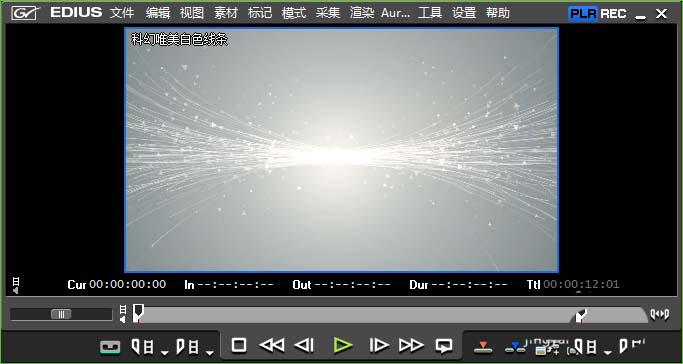Viewport: 683px width, 364px height.
Task: Start playback with the green Play button
Action: pos(343,345)
